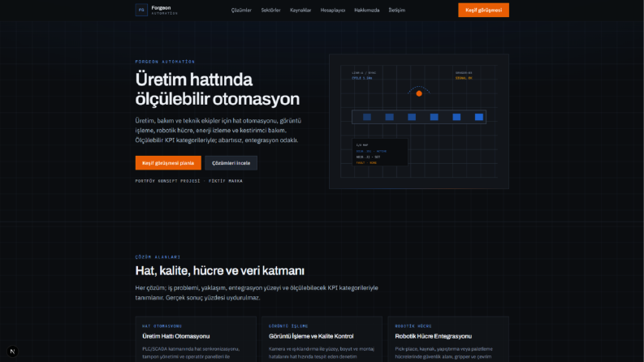Click the Forgeon FG logo icon
The height and width of the screenshot is (362, 644).
pyautogui.click(x=141, y=10)
